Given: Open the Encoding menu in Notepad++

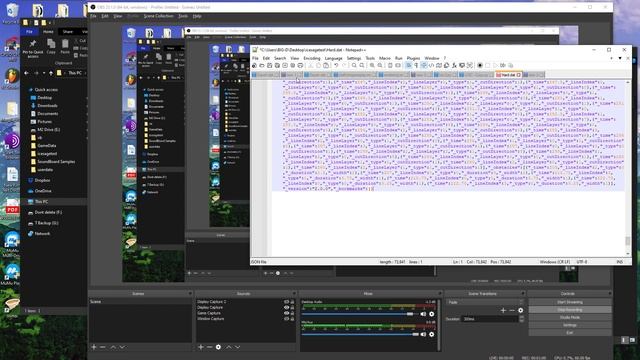Looking at the screenshot, I should (x=312, y=58).
